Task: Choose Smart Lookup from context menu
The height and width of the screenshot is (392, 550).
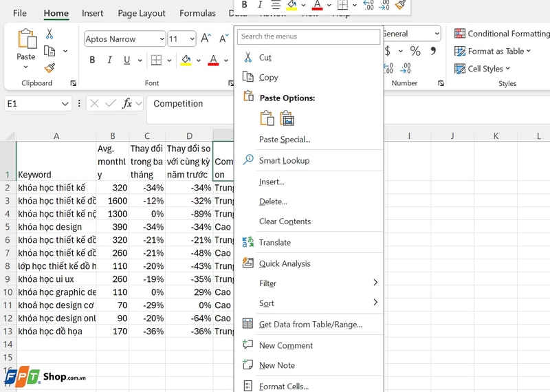Action: coord(309,160)
